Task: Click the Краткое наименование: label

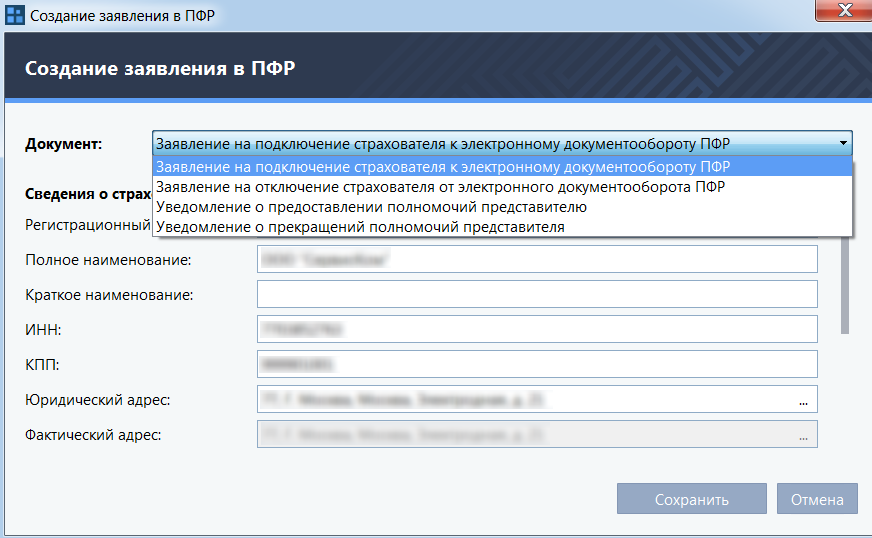Action: tap(109, 295)
